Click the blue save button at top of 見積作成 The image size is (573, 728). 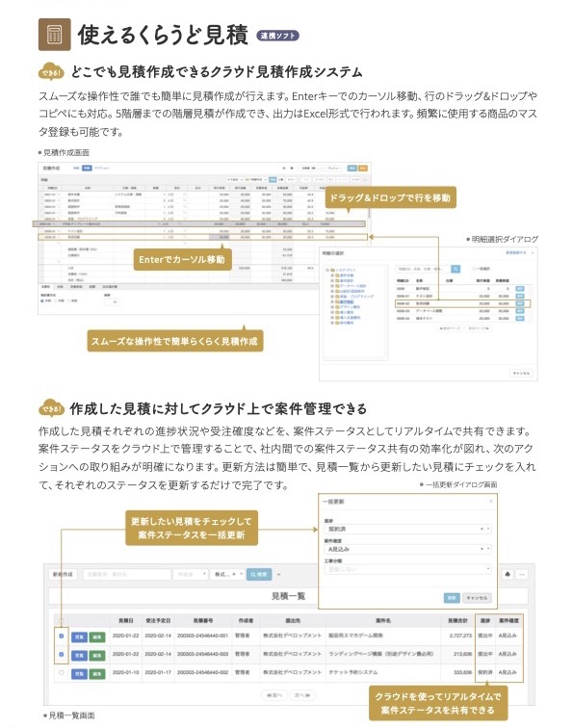point(352,169)
